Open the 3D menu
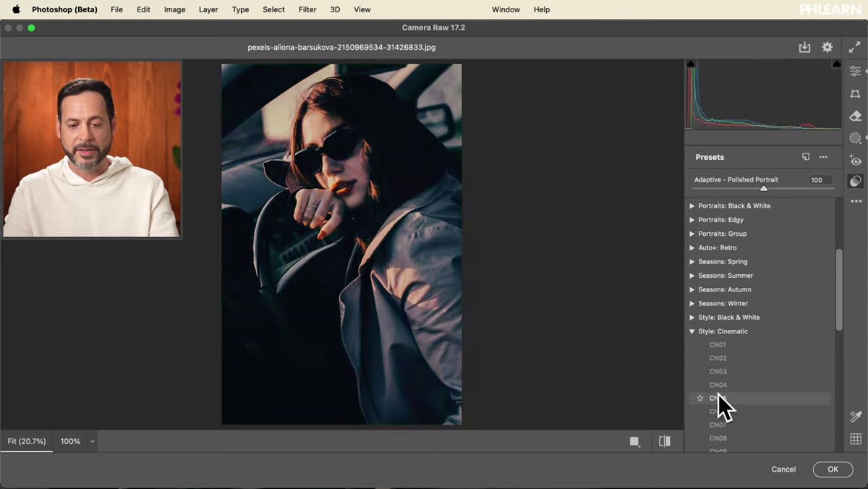 335,9
